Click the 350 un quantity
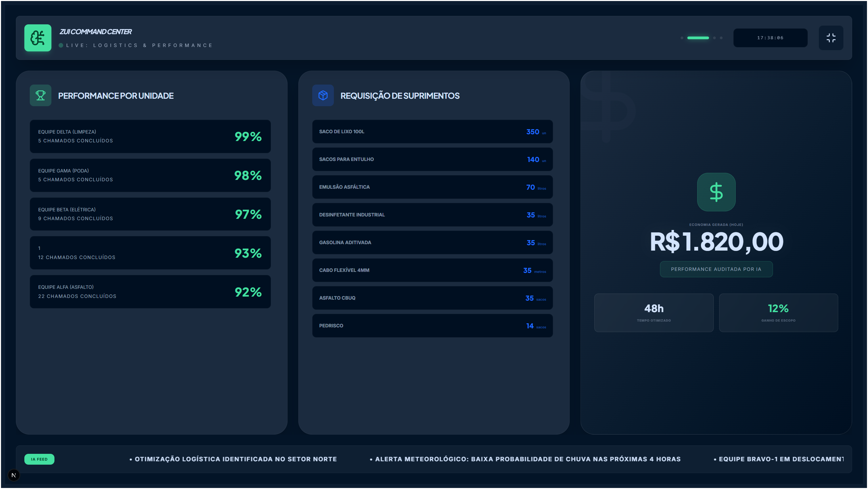Viewport: 868px width, 489px height. point(536,132)
